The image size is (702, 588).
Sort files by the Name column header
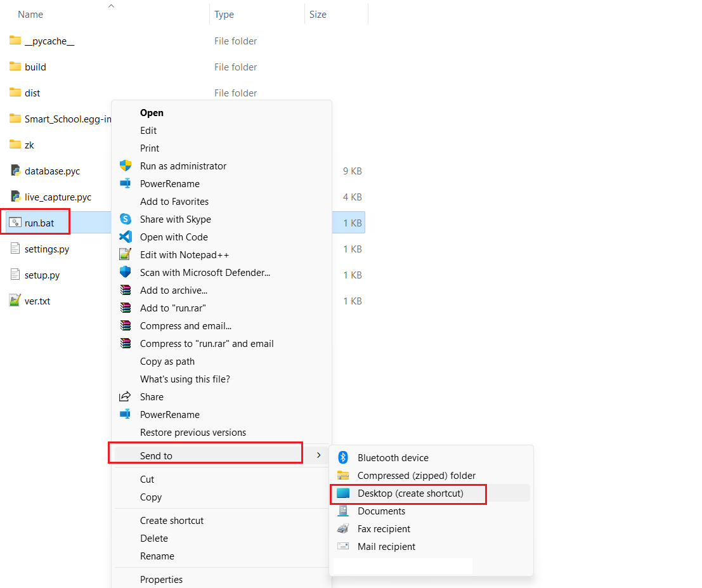pyautogui.click(x=30, y=14)
